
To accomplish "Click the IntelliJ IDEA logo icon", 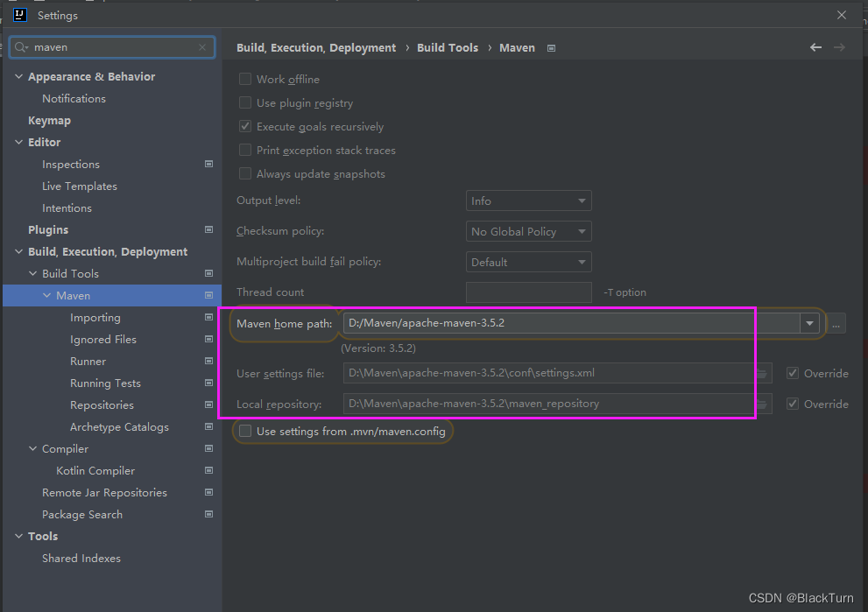I will click(x=20, y=15).
